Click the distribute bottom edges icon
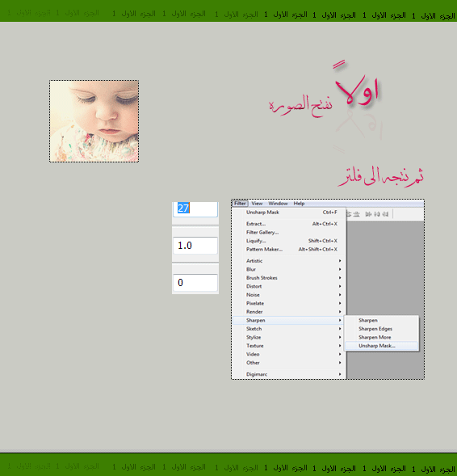The width and height of the screenshot is (457, 476). coord(357,214)
